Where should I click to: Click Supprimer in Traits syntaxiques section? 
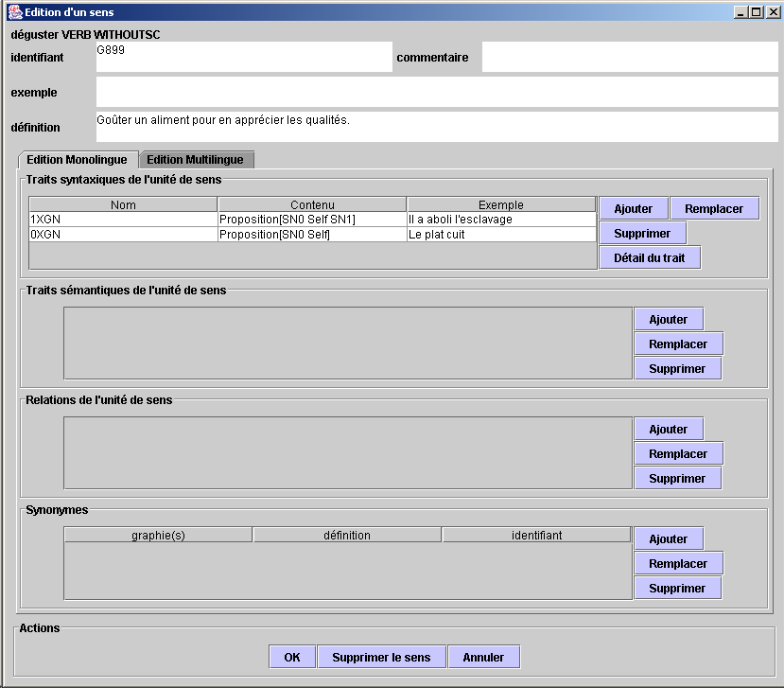(642, 234)
